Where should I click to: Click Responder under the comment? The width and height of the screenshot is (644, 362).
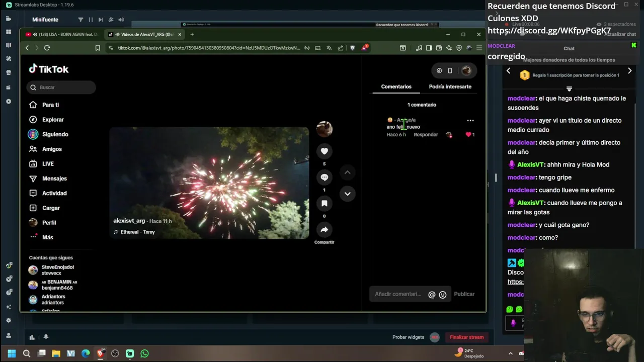426,135
